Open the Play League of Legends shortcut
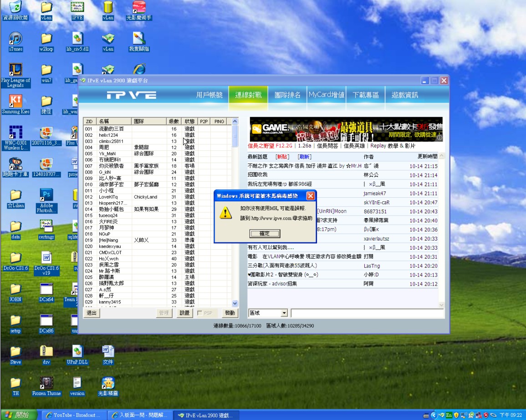Image resolution: width=526 pixels, height=420 pixels. pyautogui.click(x=15, y=71)
